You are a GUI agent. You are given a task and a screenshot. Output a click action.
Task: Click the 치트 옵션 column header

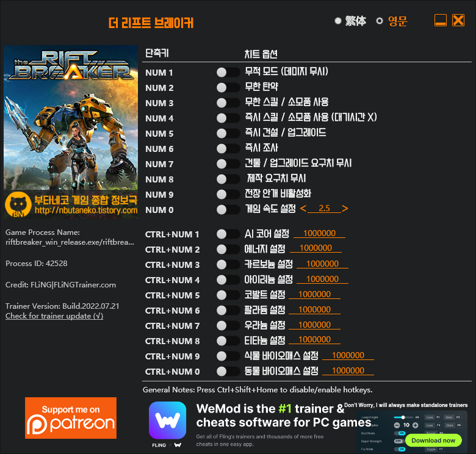(x=261, y=54)
